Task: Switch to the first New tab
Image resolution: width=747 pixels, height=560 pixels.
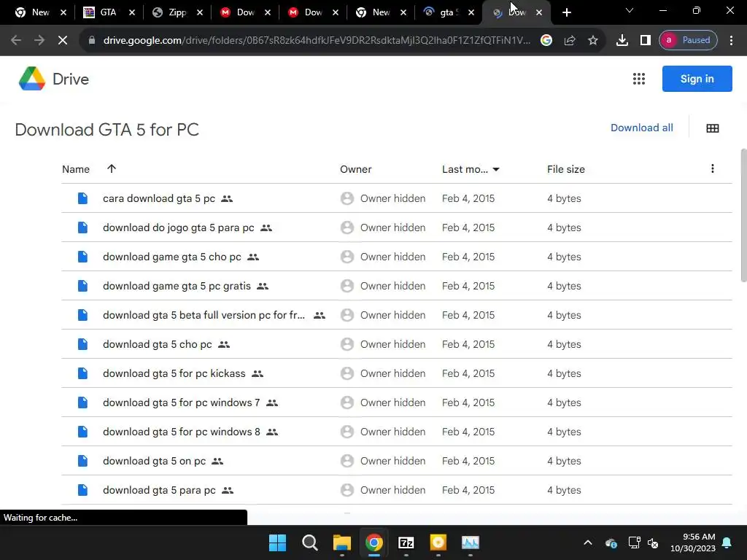Action: coord(41,12)
